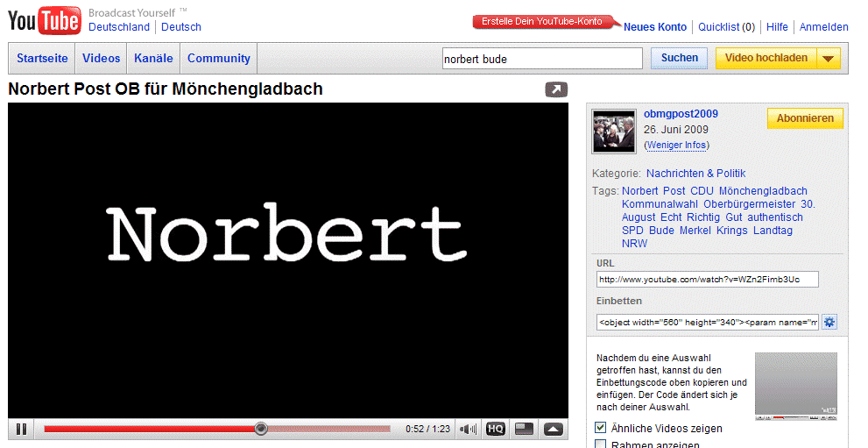Change language via Deutsch link
This screenshot has width=868, height=448.
pyautogui.click(x=181, y=27)
